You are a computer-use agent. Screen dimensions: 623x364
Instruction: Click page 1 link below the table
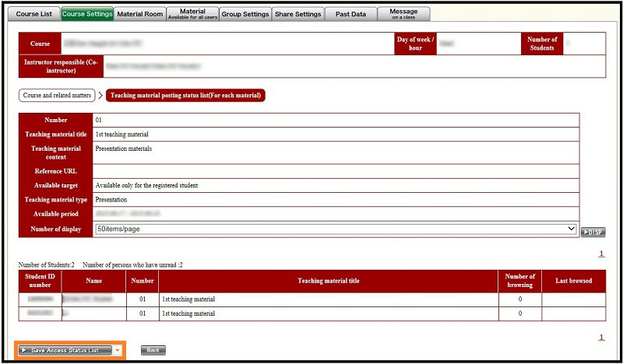point(600,338)
